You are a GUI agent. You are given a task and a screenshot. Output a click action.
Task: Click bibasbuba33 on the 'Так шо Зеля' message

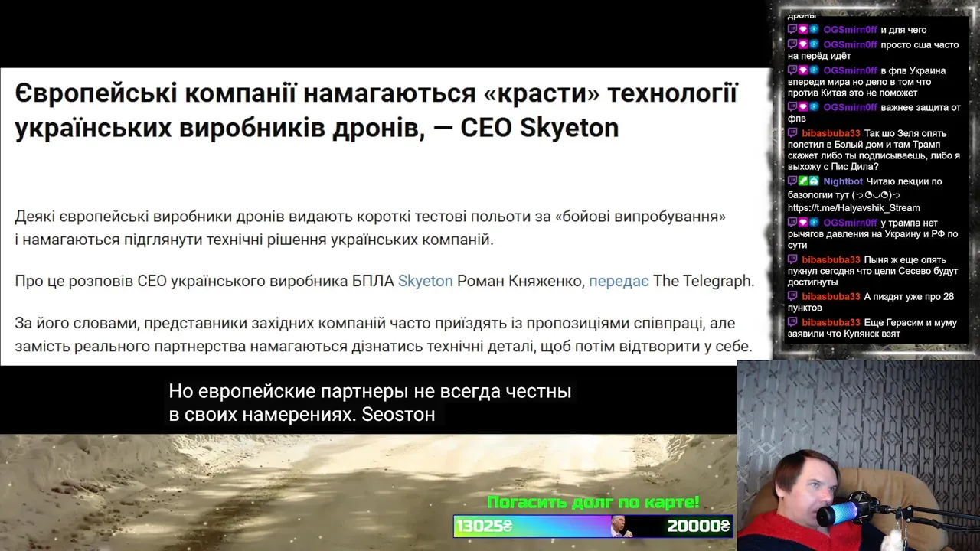pyautogui.click(x=831, y=133)
